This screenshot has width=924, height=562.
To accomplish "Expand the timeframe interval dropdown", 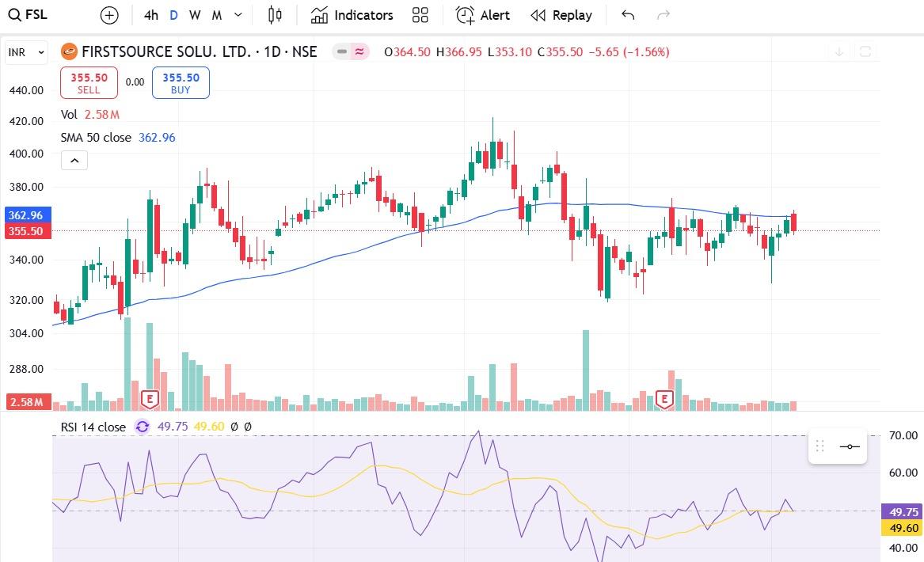I will tap(238, 15).
